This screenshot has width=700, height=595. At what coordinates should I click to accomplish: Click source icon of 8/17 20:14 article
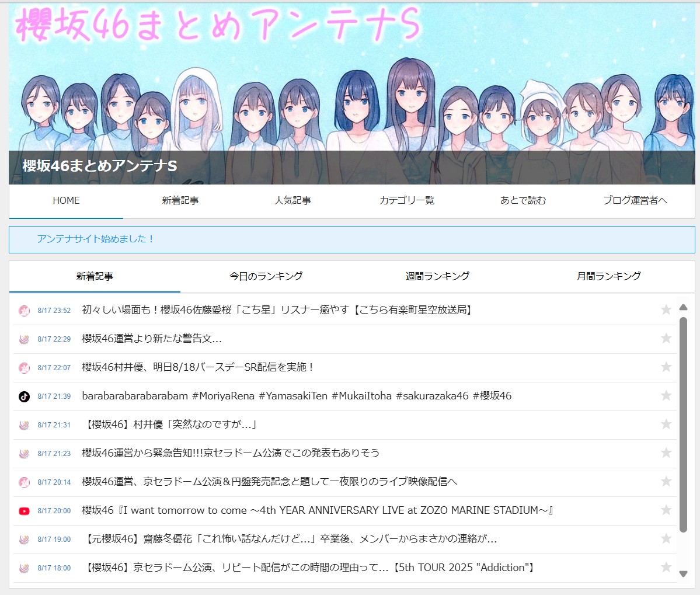pyautogui.click(x=24, y=482)
